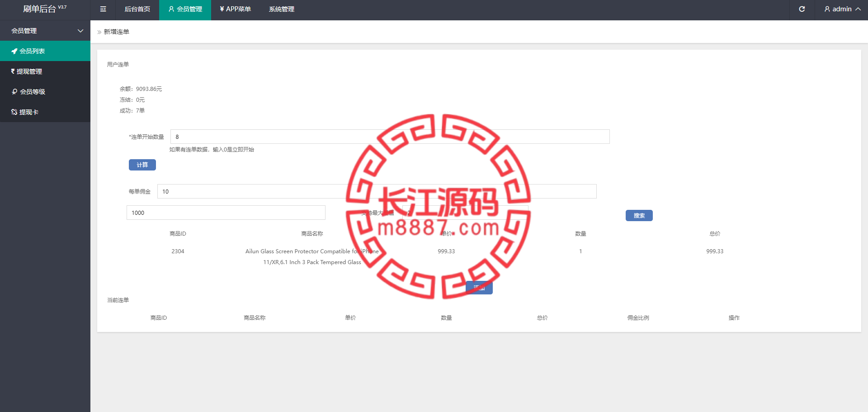This screenshot has height=412, width=868.
Task: Focus the 每单佣金 input field
Action: point(377,191)
